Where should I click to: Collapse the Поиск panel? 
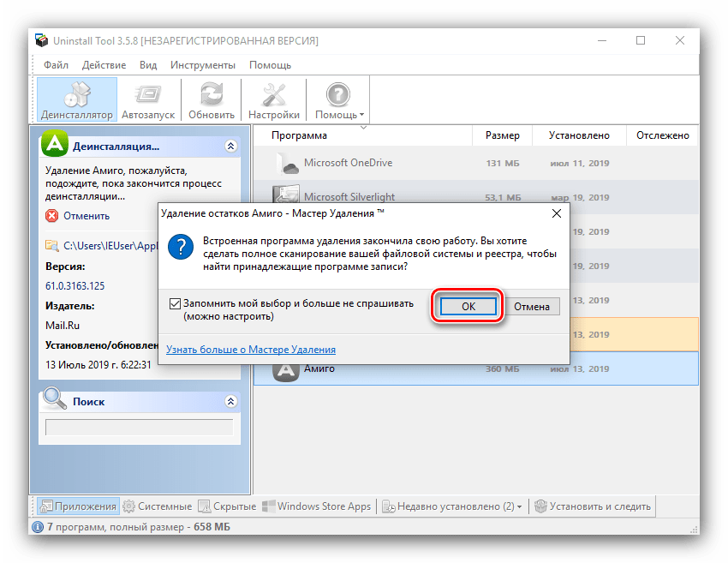(x=230, y=401)
